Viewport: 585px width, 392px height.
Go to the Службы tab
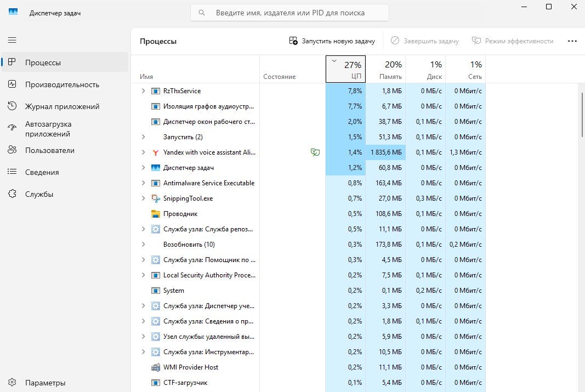point(39,194)
